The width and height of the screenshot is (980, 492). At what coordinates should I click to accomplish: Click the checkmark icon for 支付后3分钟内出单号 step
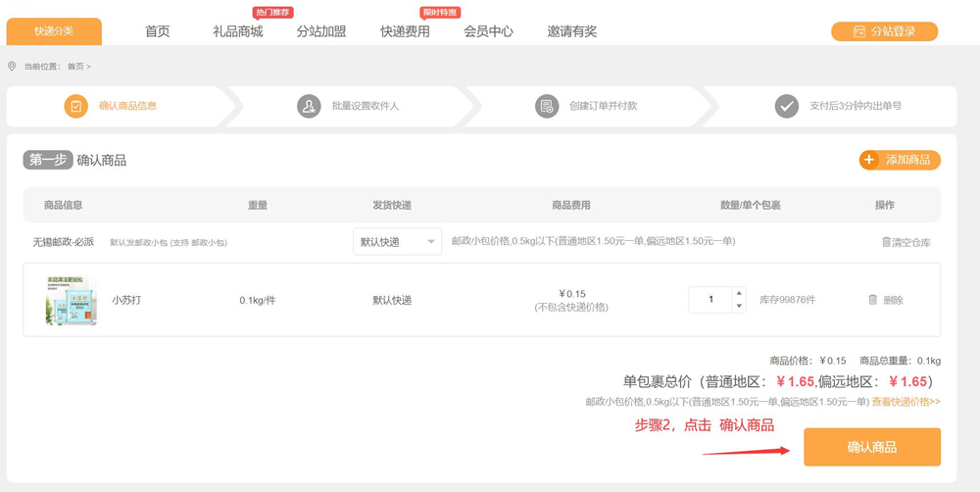pos(786,106)
